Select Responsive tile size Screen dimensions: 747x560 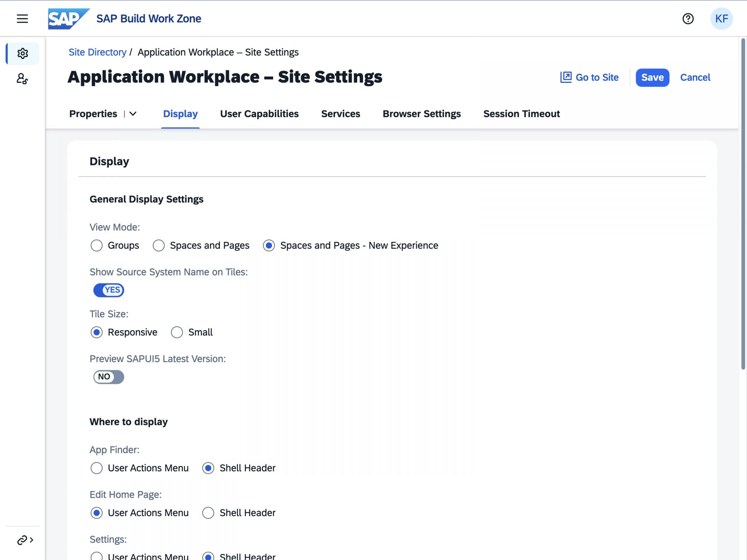[x=96, y=332]
